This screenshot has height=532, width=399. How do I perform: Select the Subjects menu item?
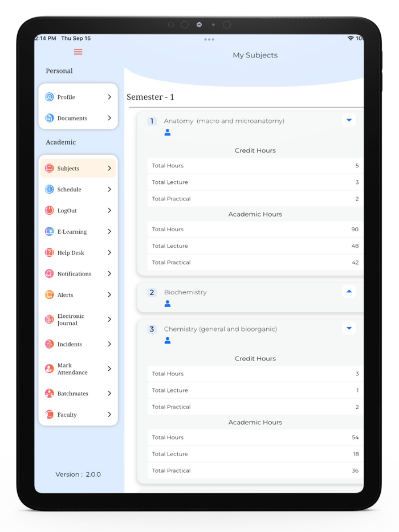point(78,168)
